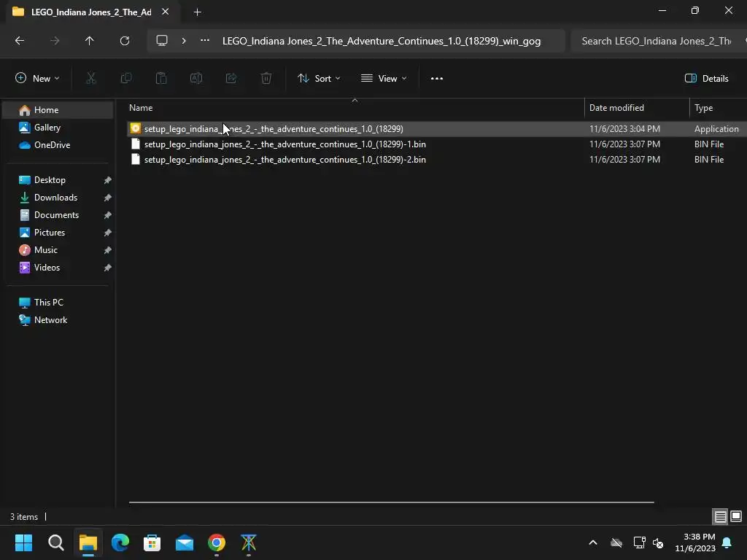
Task: Paste clipboard contents here
Action: (161, 79)
